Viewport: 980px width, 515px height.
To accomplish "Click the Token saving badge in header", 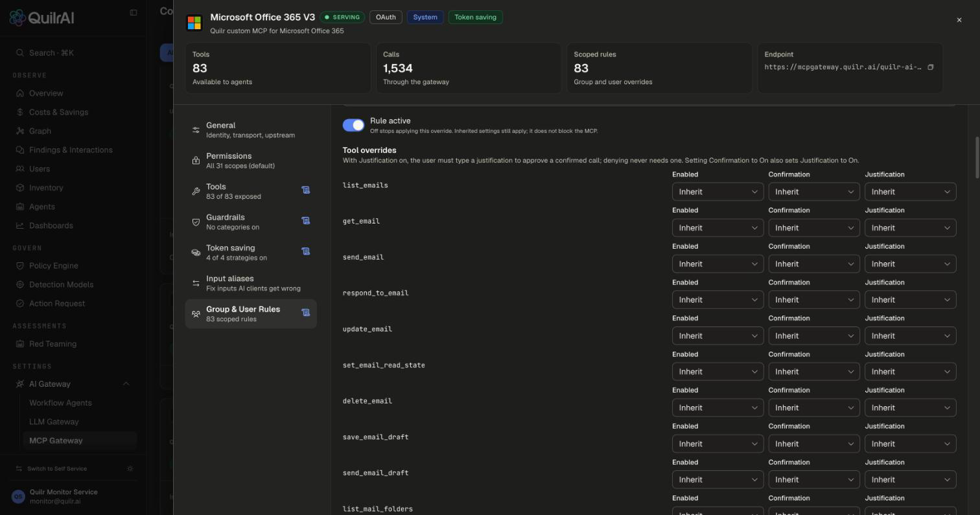I will 475,17.
